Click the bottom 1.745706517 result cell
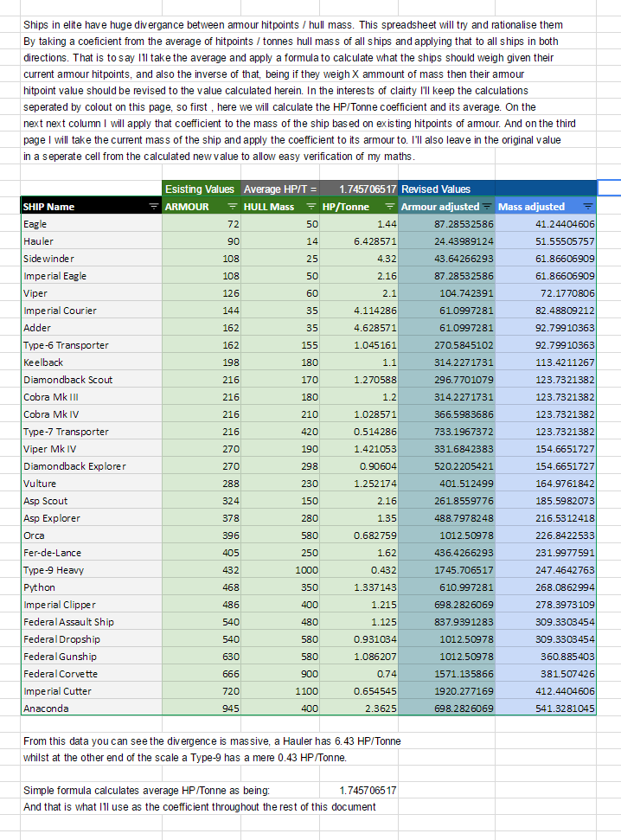 pyautogui.click(x=359, y=790)
